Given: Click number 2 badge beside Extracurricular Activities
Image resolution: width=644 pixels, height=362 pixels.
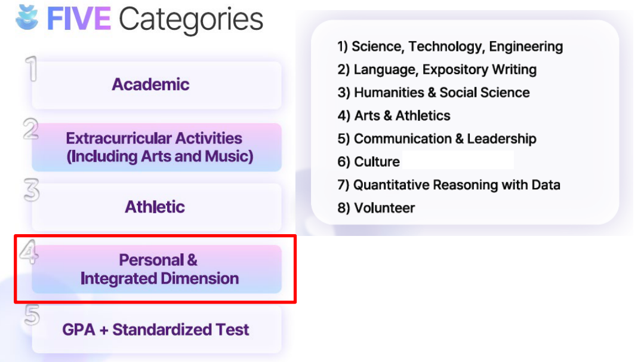Looking at the screenshot, I should (32, 130).
